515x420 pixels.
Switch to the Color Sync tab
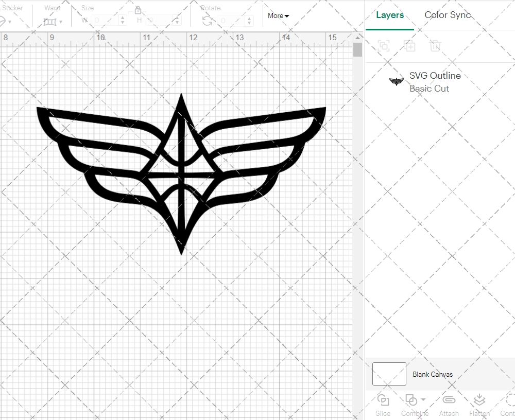pos(448,15)
